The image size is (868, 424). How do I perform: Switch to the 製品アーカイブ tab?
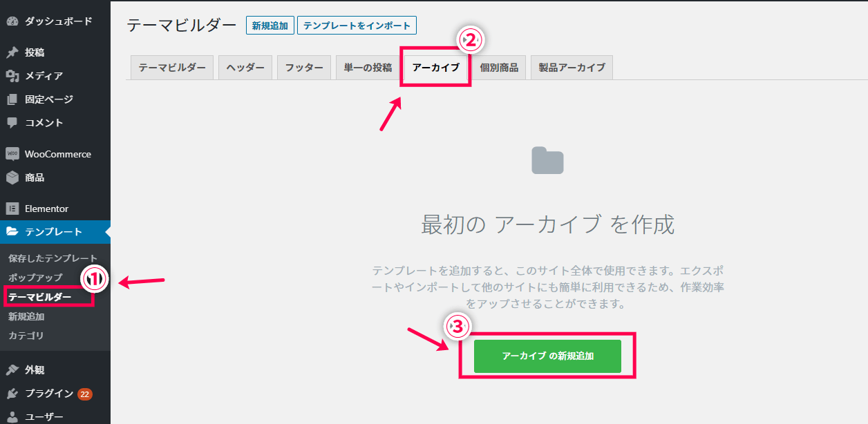(x=572, y=68)
